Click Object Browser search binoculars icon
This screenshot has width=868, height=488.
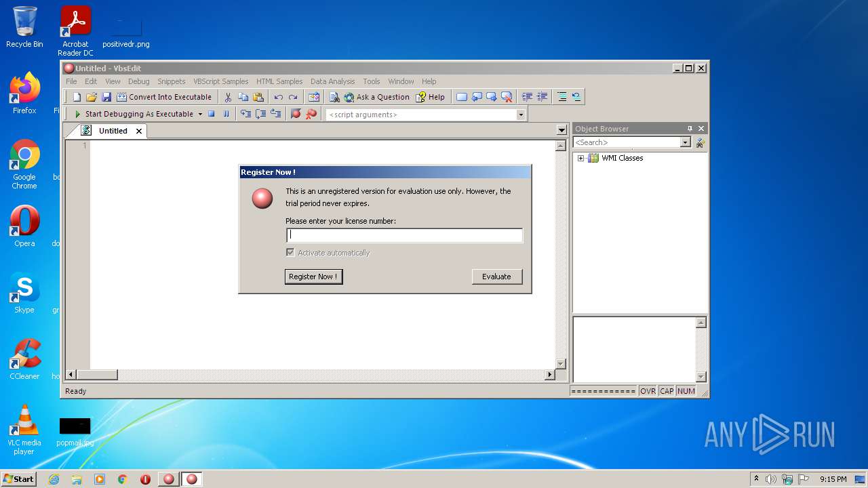click(701, 142)
